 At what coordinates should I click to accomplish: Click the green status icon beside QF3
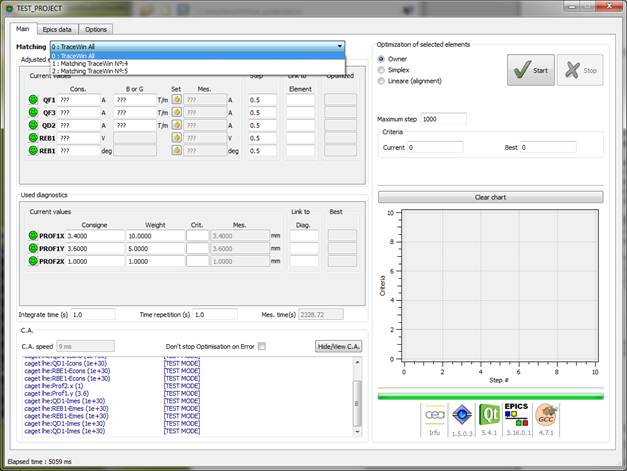(x=33, y=112)
